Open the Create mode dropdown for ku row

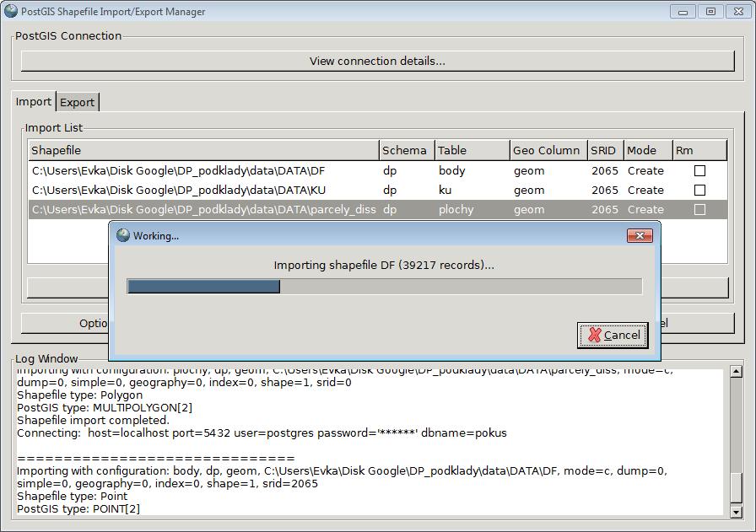[645, 190]
